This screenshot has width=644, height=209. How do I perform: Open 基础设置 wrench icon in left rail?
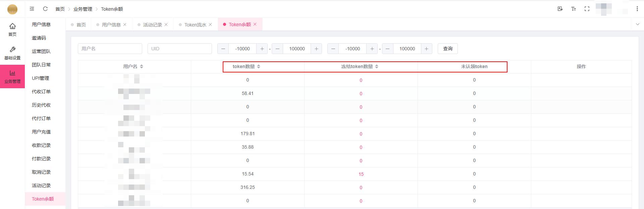click(x=12, y=53)
